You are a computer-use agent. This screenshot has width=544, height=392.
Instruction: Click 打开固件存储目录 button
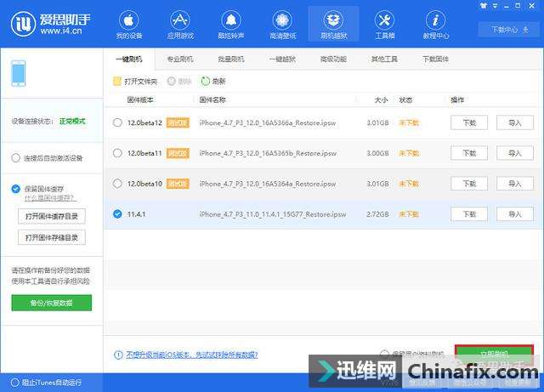(x=52, y=237)
